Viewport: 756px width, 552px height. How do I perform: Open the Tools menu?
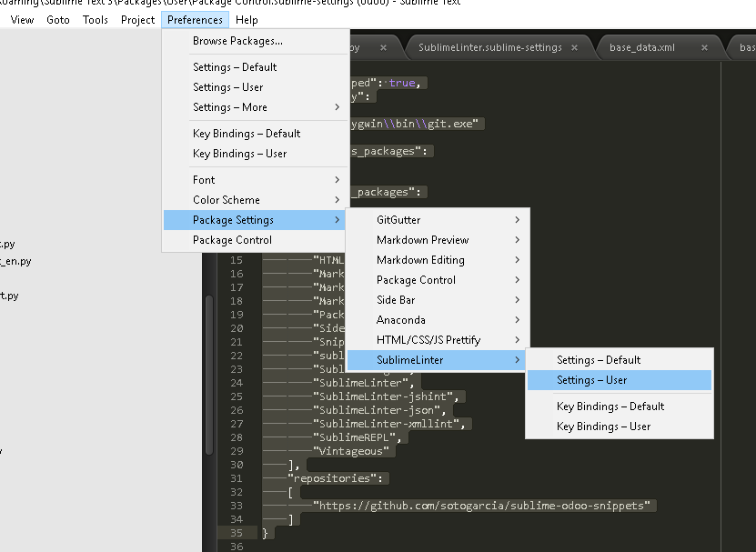coord(95,20)
